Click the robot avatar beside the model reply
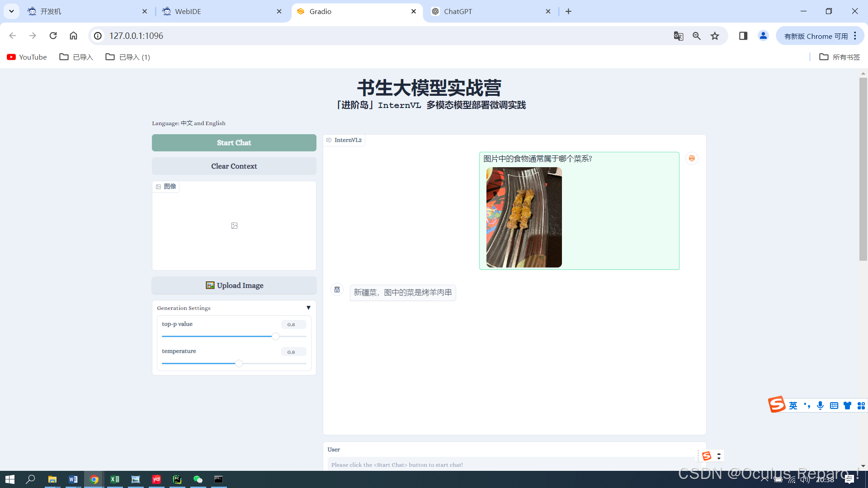Screen dimensions: 868x488 click(337, 289)
